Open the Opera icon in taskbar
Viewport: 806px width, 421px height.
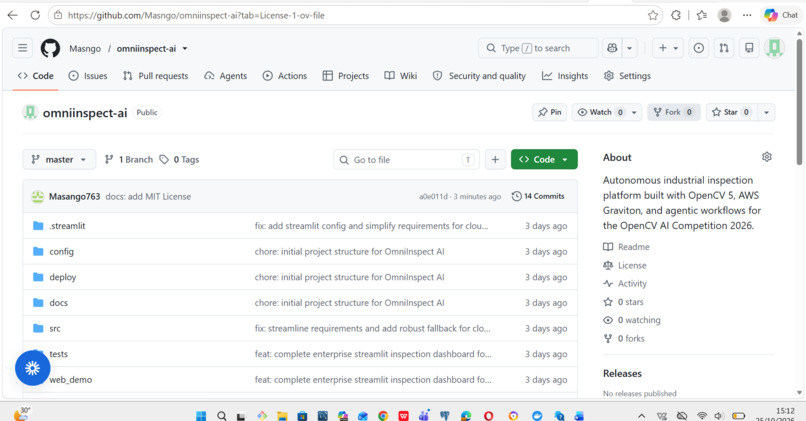[x=488, y=416]
